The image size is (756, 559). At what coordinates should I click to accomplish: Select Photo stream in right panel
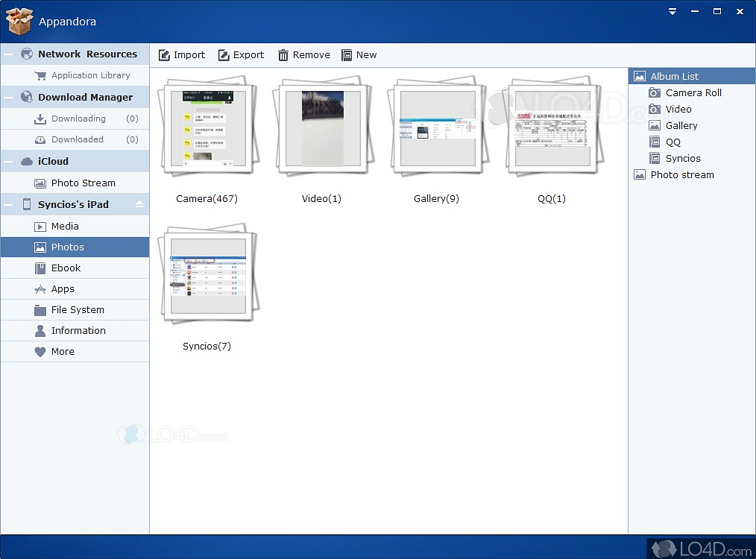pyautogui.click(x=681, y=175)
